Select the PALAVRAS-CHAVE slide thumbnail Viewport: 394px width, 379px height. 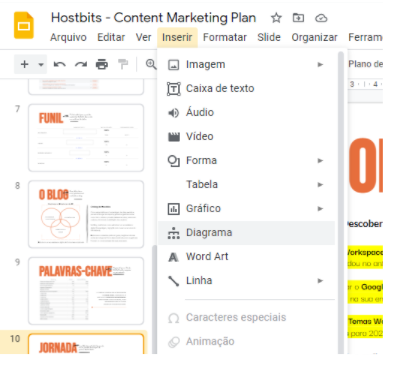click(86, 291)
